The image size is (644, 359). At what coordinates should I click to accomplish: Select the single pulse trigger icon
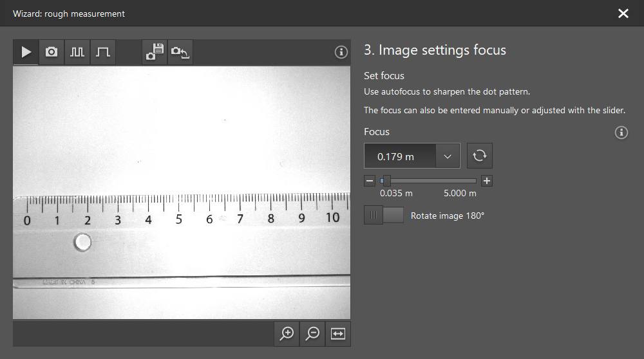pyautogui.click(x=102, y=52)
